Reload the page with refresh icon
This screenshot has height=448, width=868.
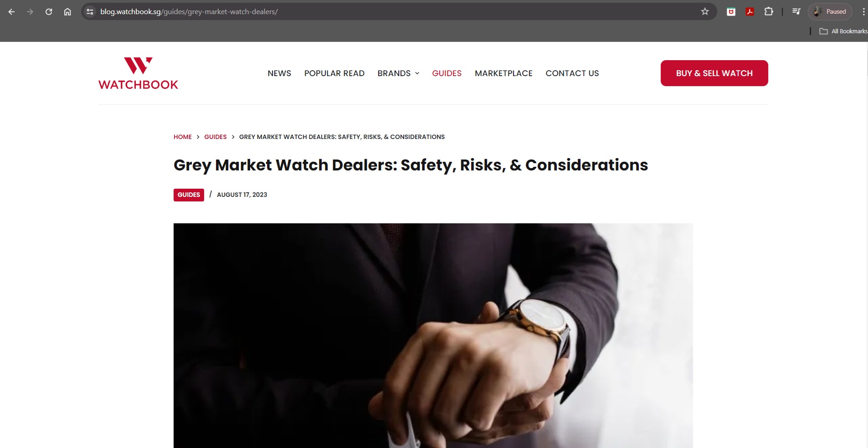[49, 12]
